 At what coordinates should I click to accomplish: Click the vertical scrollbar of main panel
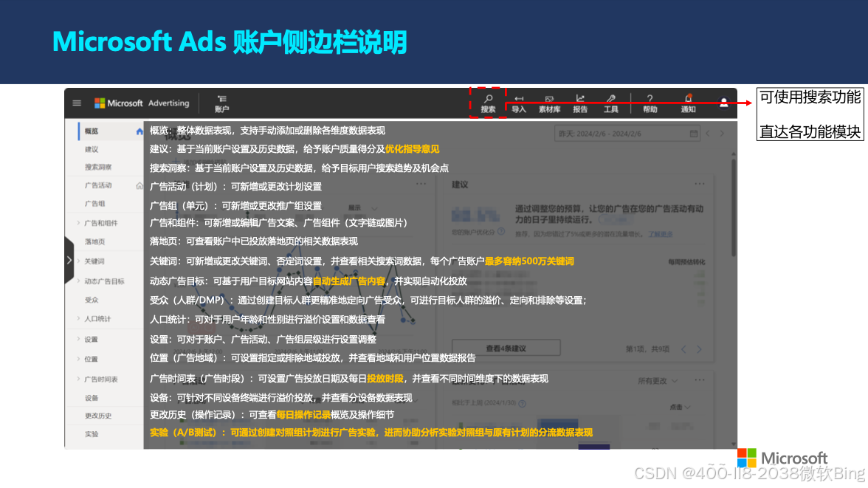(x=734, y=207)
